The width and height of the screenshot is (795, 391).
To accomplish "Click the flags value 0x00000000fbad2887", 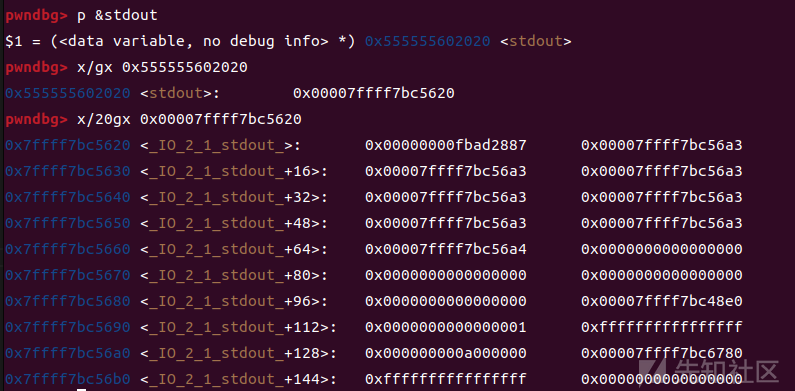I will (446, 146).
